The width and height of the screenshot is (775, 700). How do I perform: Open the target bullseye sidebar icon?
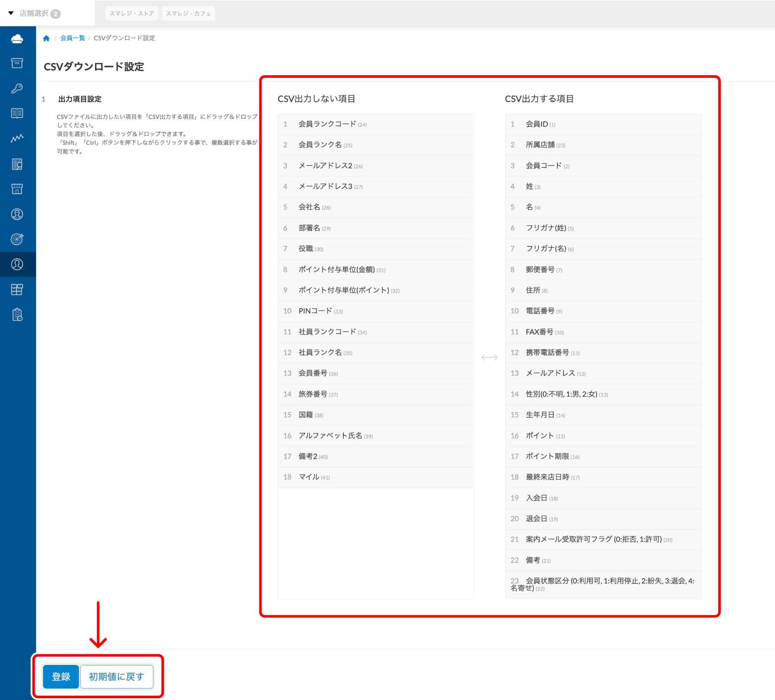pos(17,239)
